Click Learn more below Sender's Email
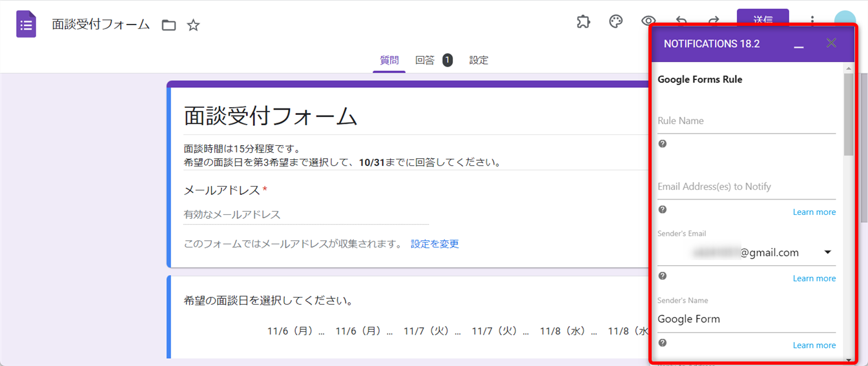This screenshot has height=366, width=868. coord(814,278)
